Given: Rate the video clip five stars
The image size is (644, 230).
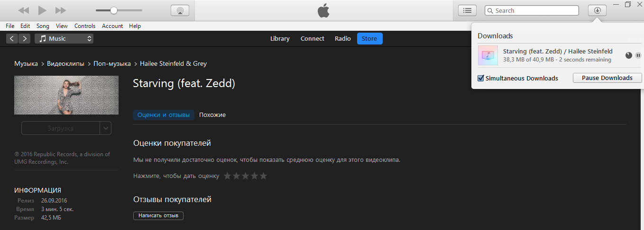Looking at the screenshot, I should (263, 176).
